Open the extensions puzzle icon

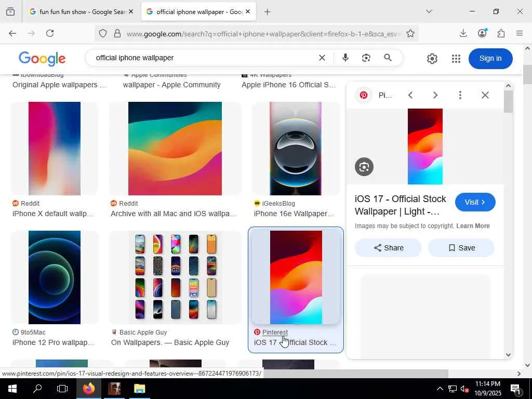point(501,33)
